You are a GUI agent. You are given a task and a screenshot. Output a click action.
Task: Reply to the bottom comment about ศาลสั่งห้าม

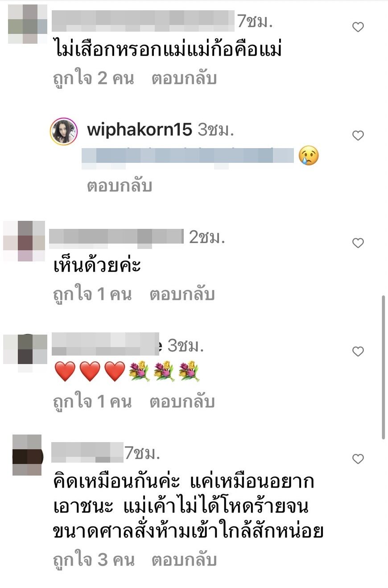(184, 560)
